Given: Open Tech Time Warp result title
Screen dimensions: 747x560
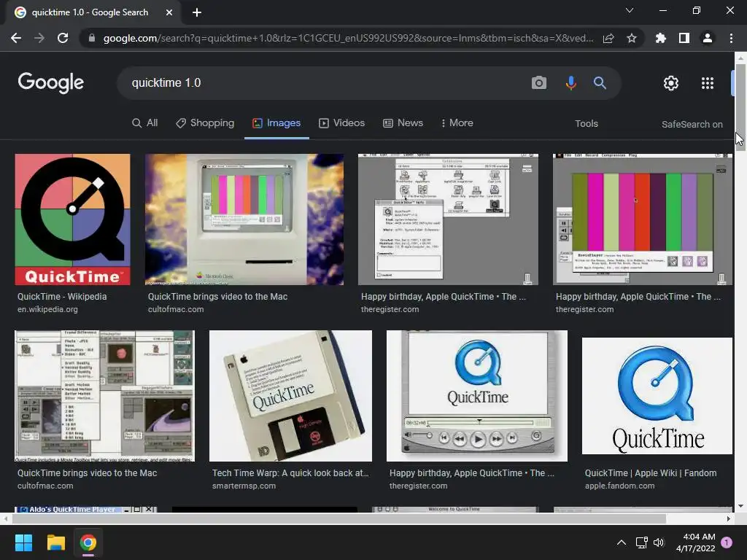Looking at the screenshot, I should (290, 473).
